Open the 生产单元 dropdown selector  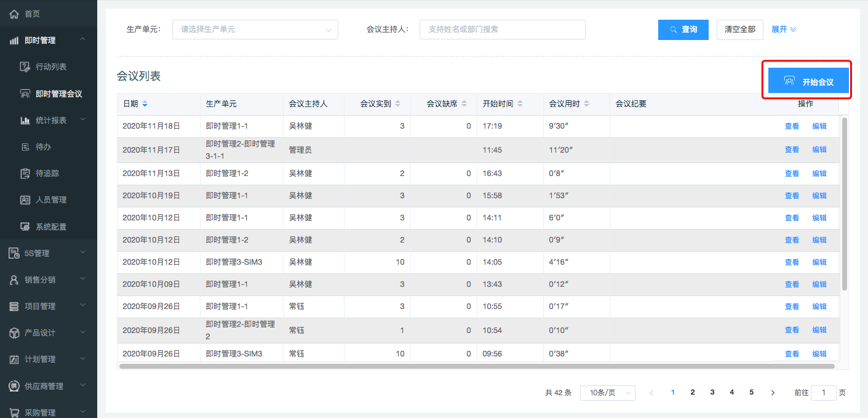255,30
